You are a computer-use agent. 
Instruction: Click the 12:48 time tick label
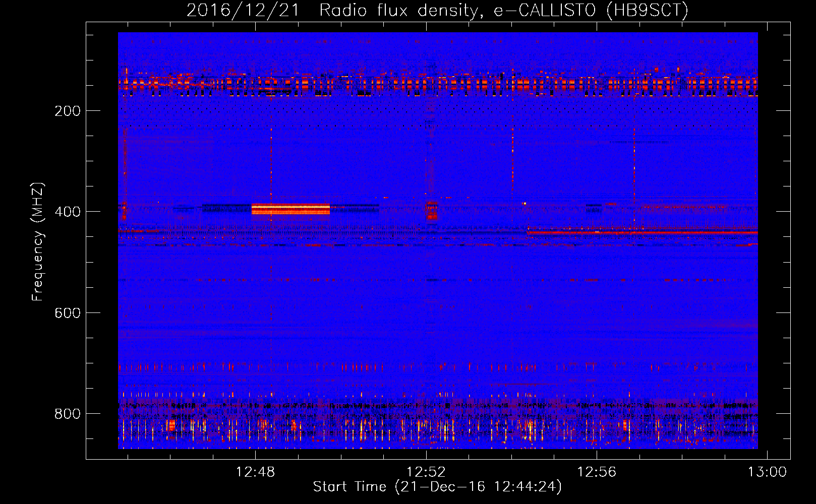(x=255, y=472)
